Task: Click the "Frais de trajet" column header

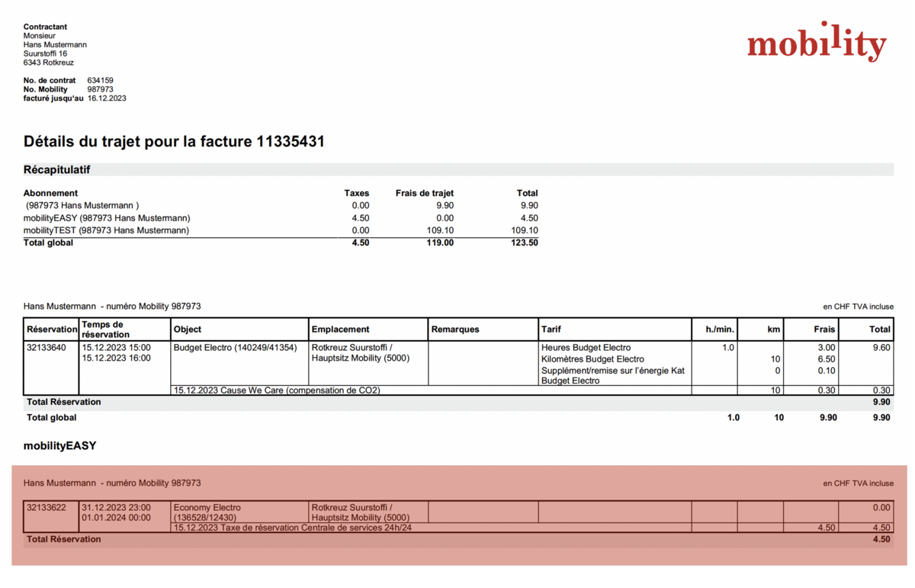Action: point(425,193)
